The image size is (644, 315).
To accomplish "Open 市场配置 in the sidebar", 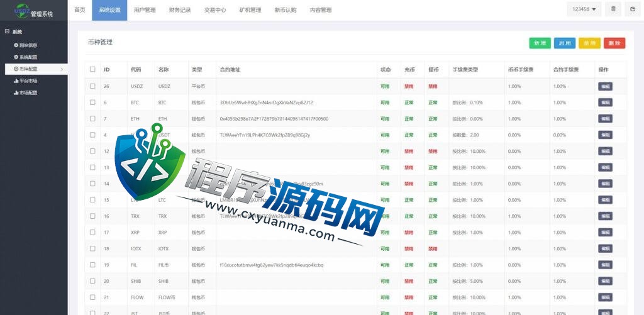I will [x=28, y=93].
